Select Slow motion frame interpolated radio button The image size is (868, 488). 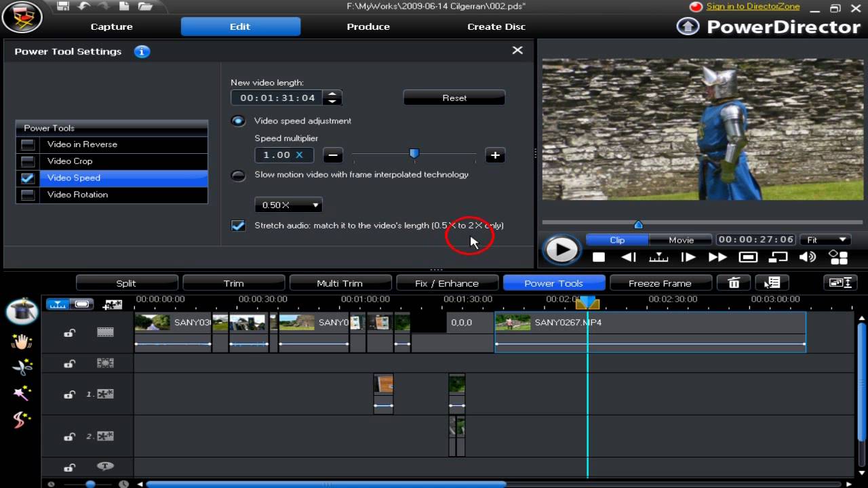[x=238, y=176]
